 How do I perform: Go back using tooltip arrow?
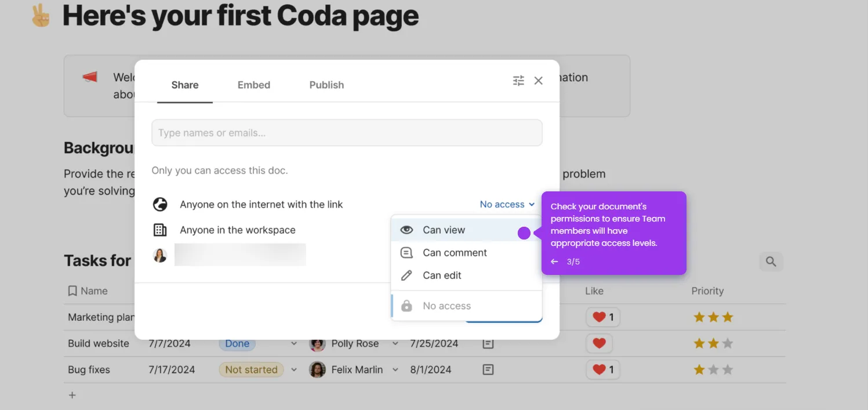pos(554,262)
